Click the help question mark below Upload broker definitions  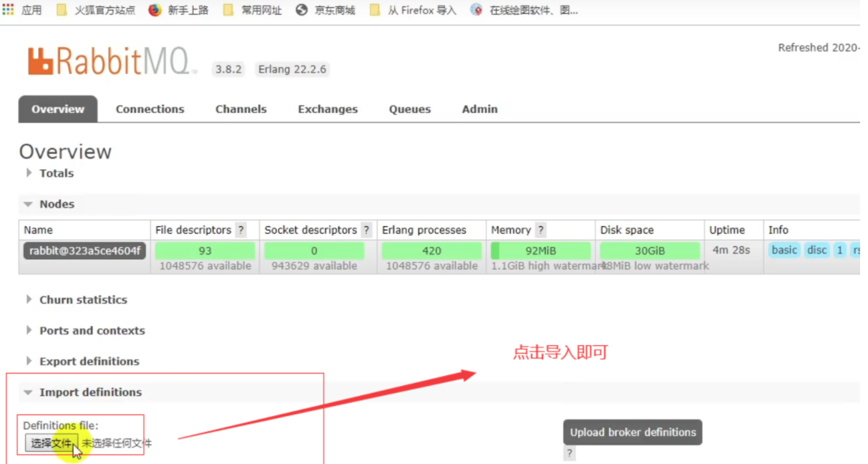[x=570, y=453]
